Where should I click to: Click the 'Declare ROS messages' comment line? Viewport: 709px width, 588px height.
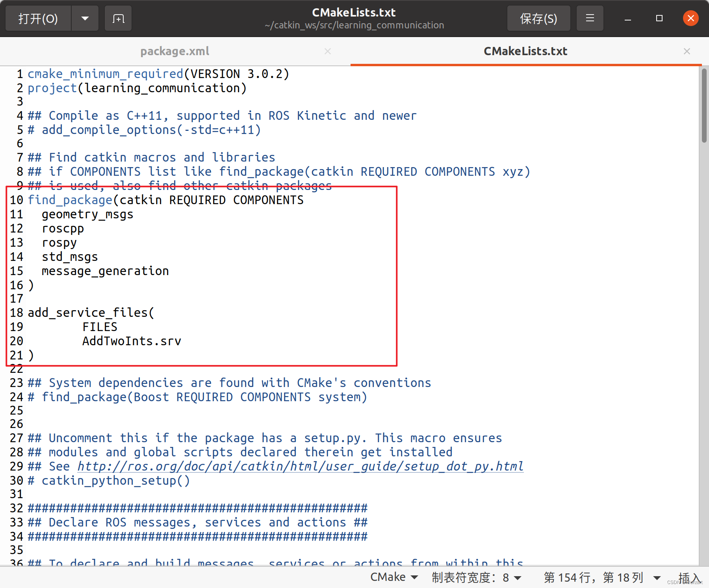(197, 522)
